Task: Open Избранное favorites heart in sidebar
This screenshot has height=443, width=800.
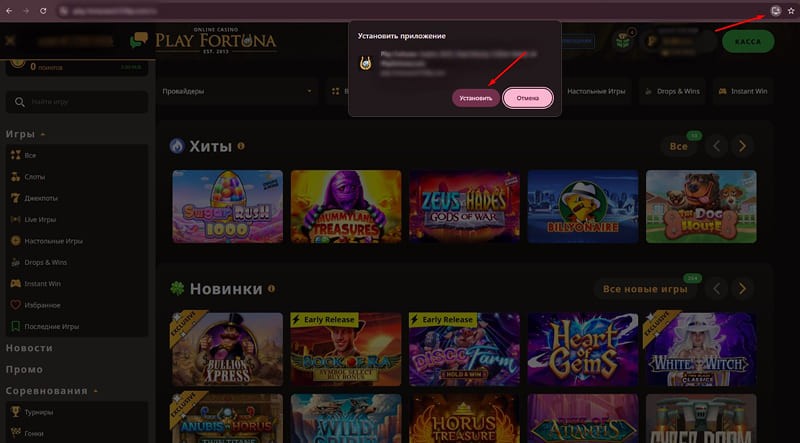Action: 44,305
